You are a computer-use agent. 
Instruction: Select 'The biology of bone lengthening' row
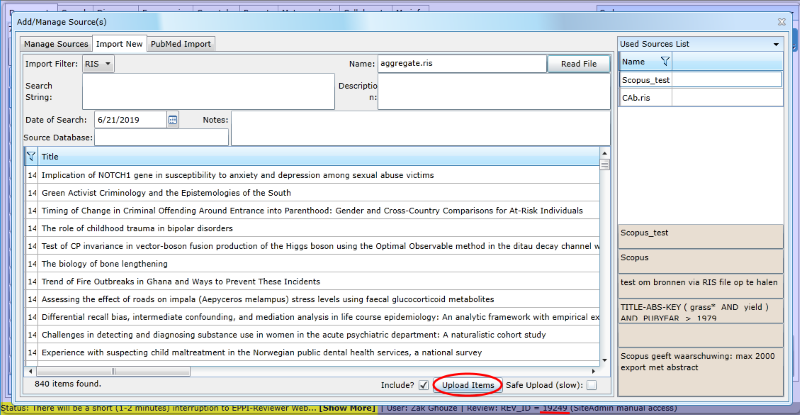tap(312, 264)
